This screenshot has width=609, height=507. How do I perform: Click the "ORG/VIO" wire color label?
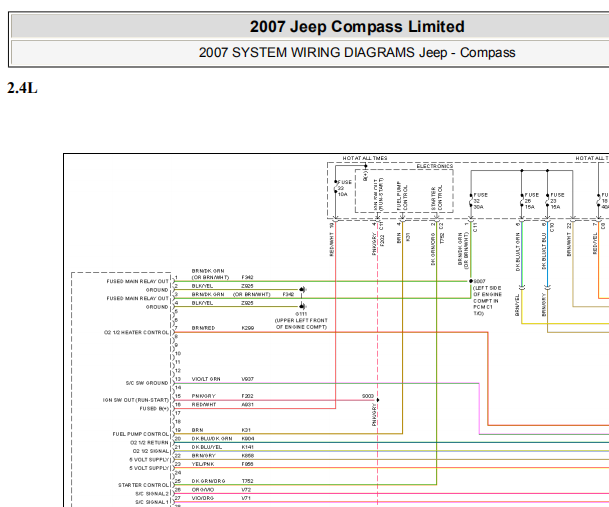pyautogui.click(x=203, y=490)
